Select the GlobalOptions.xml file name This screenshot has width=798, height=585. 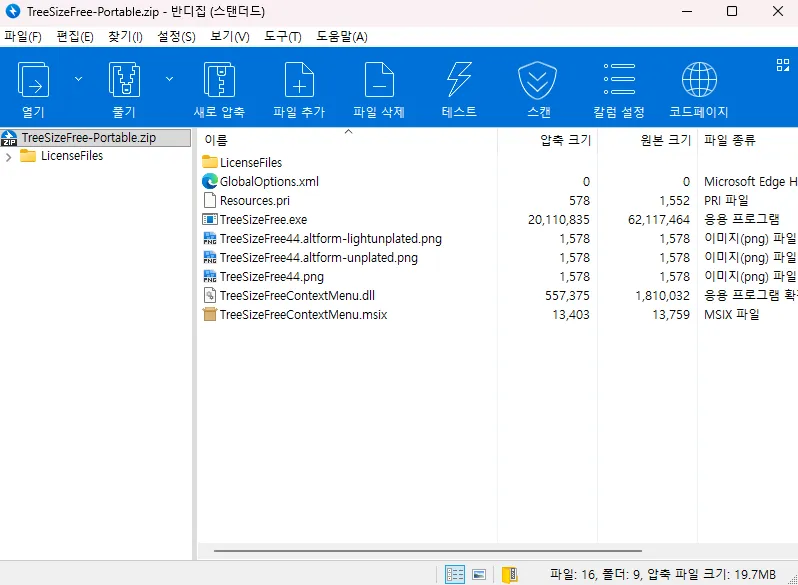pos(269,181)
